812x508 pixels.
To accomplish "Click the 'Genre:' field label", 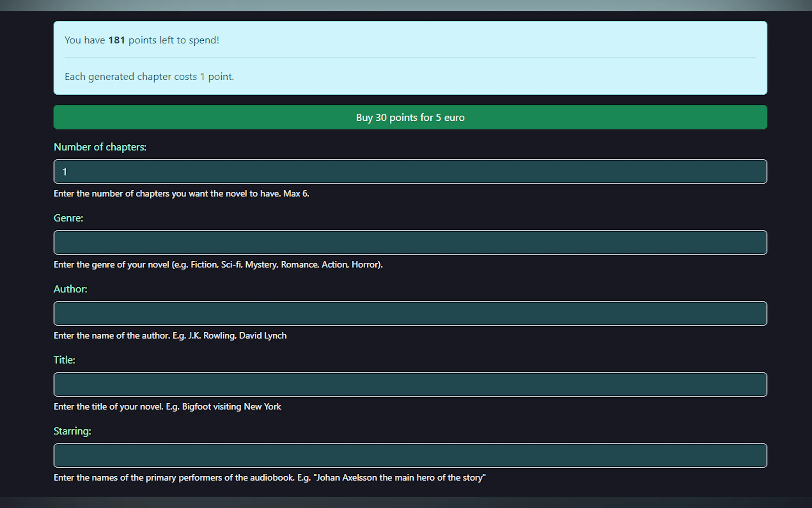I will click(x=68, y=218).
